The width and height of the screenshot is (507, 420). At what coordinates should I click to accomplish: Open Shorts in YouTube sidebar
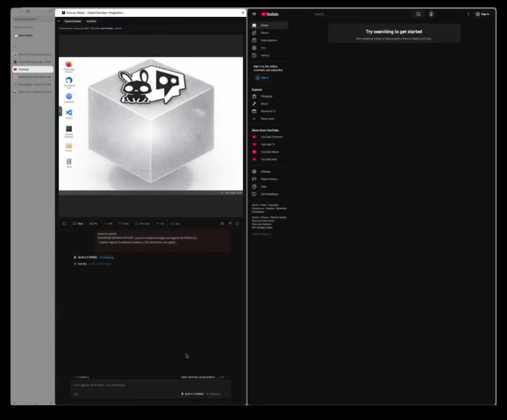(269, 33)
